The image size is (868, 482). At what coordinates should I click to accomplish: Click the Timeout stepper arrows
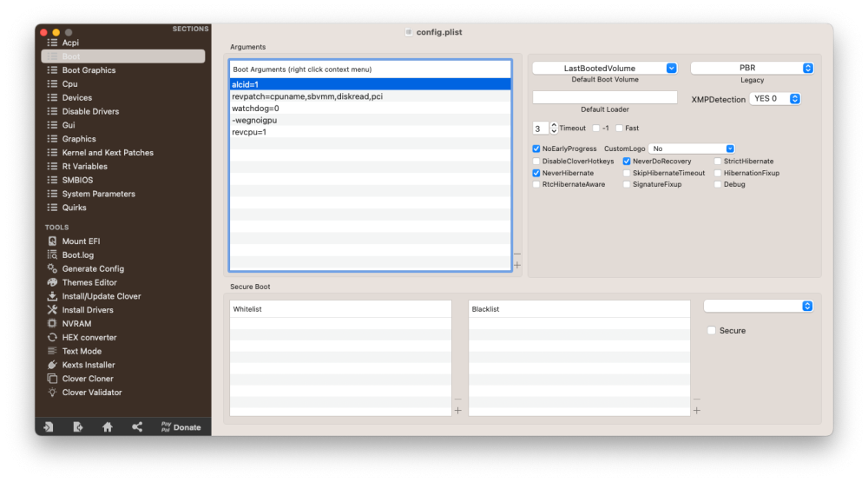(x=554, y=129)
